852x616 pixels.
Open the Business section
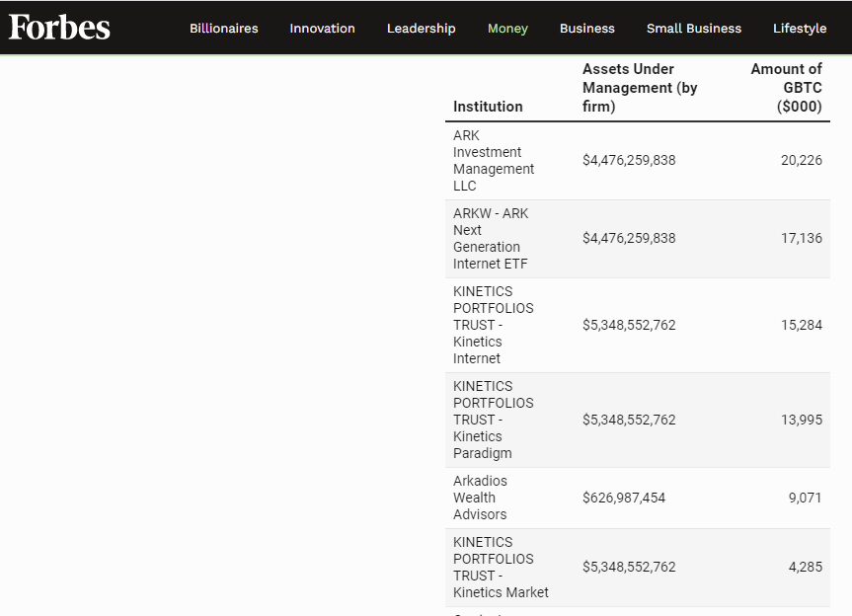(x=586, y=29)
